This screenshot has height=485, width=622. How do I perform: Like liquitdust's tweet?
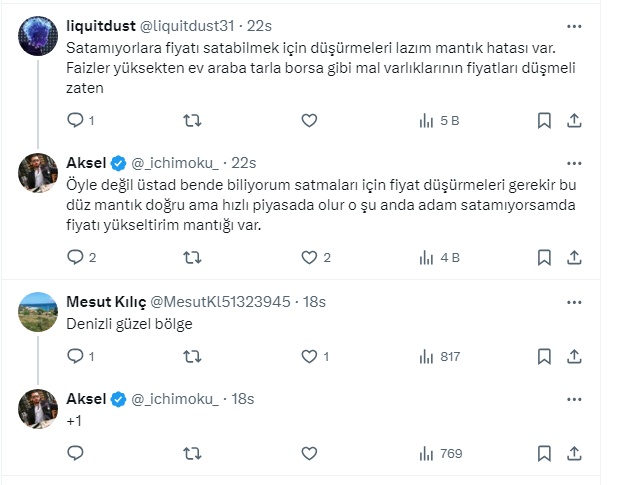pos(309,121)
